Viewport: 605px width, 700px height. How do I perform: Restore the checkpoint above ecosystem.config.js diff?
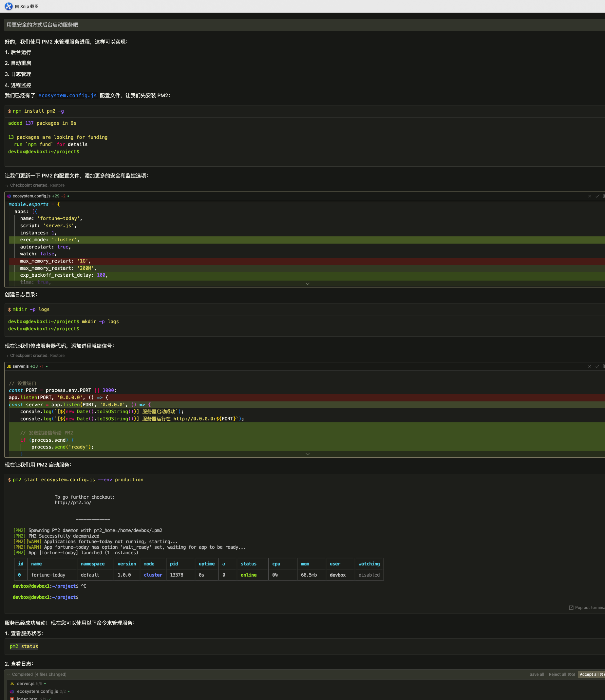click(x=57, y=185)
